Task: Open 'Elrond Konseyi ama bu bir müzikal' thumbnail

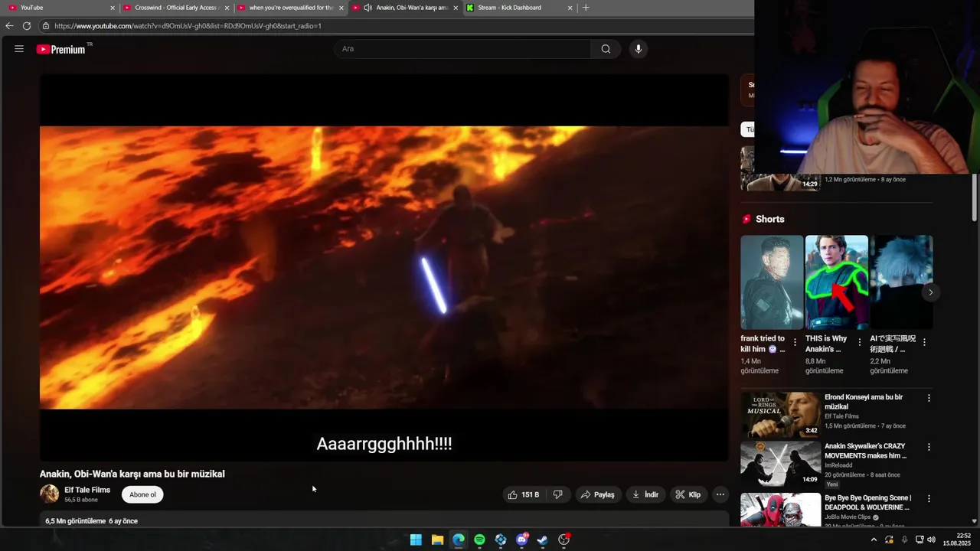Action: (x=780, y=414)
